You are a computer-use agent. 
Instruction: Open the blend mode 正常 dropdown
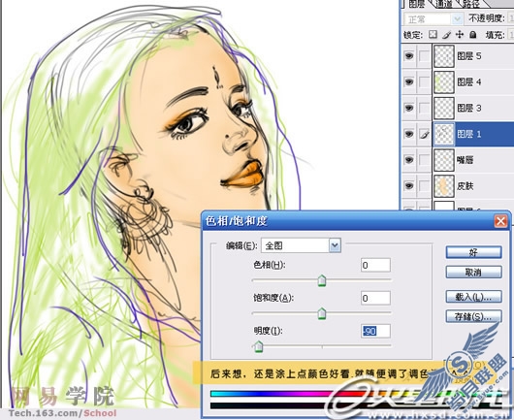434,19
